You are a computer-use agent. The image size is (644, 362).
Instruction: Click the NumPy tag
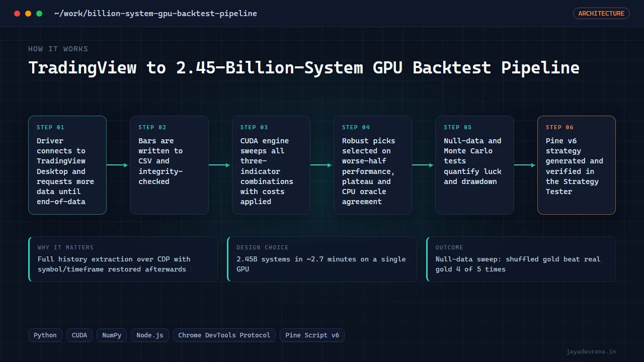(112, 335)
